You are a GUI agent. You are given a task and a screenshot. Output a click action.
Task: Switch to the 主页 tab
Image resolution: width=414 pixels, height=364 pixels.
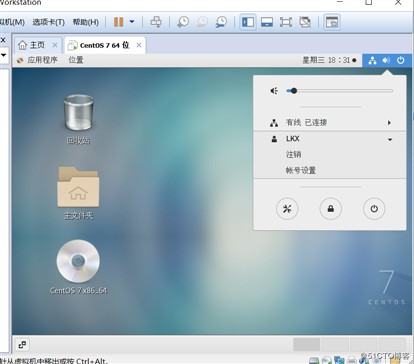tap(37, 45)
